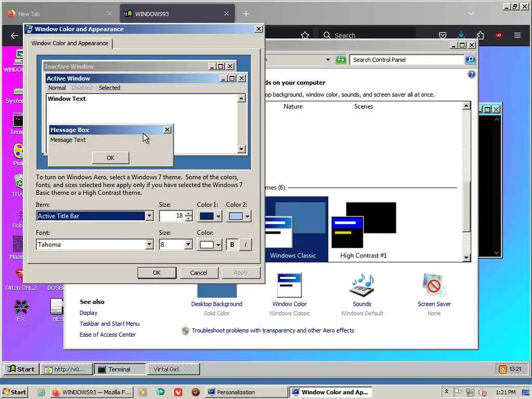
Task: Open the font Color dropdown
Action: pyautogui.click(x=209, y=245)
